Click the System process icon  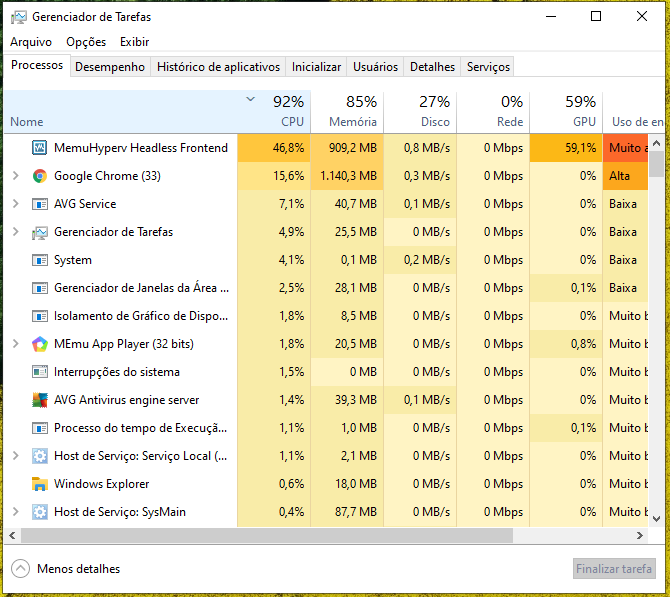click(40, 260)
